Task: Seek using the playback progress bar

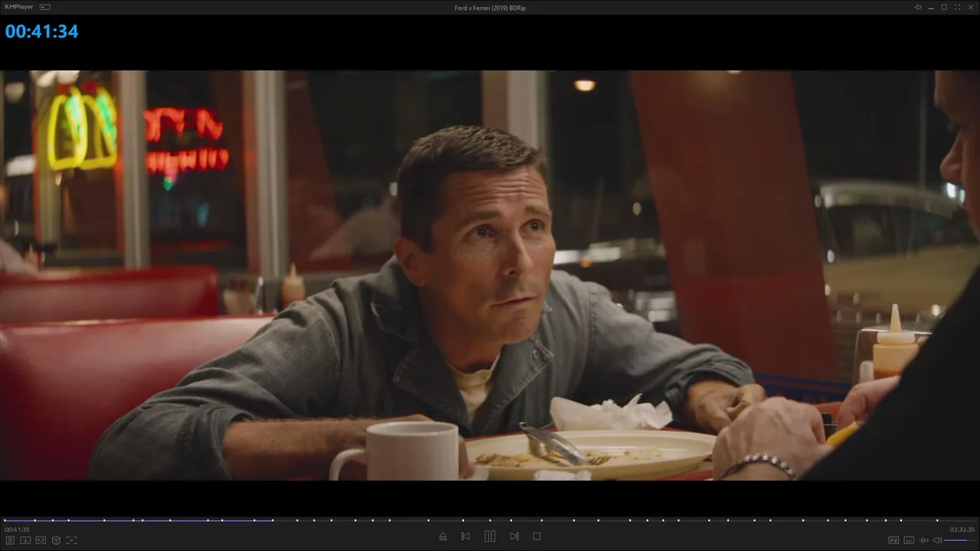Action: 490,520
